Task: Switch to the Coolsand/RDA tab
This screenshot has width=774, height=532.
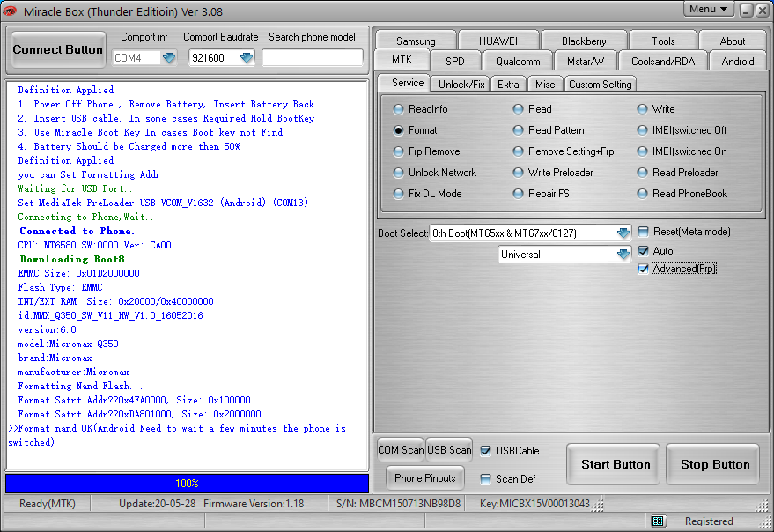Action: point(663,62)
